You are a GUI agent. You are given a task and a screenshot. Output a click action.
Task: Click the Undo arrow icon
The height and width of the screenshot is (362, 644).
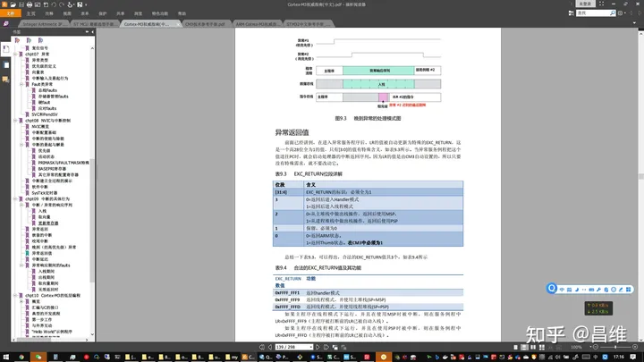pos(54,4)
